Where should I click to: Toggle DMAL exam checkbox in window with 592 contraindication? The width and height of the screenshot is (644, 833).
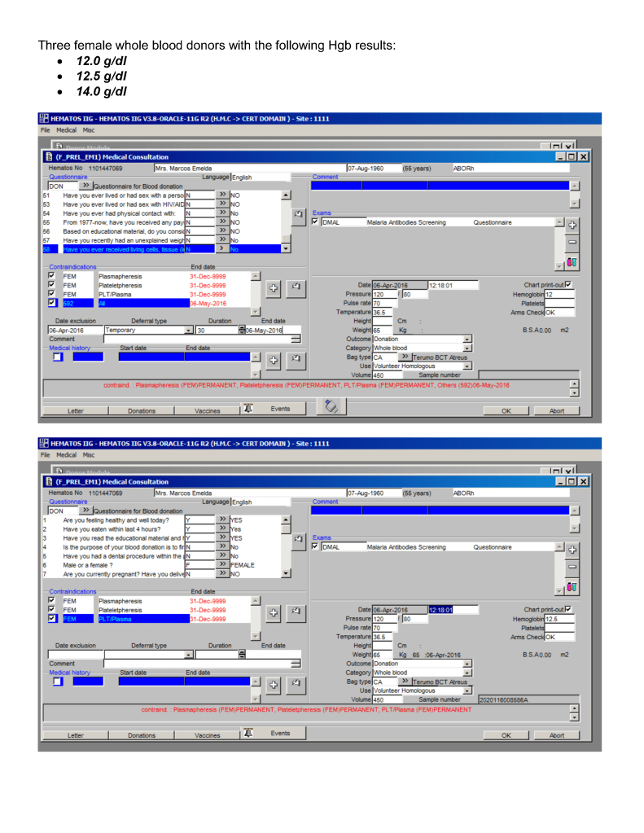tap(317, 221)
